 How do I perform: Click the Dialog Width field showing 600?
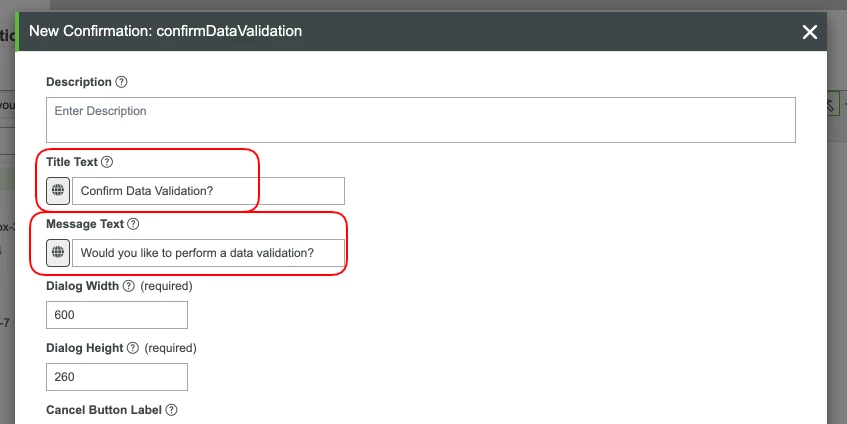coord(117,315)
